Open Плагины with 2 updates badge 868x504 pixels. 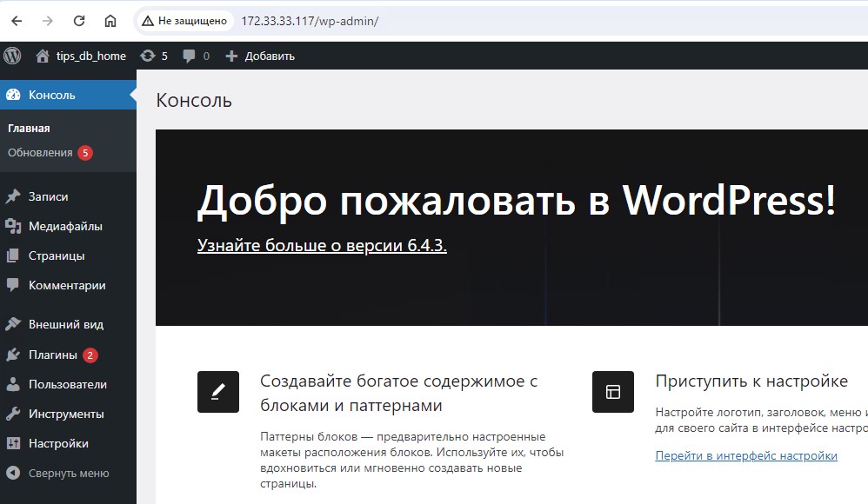point(53,355)
